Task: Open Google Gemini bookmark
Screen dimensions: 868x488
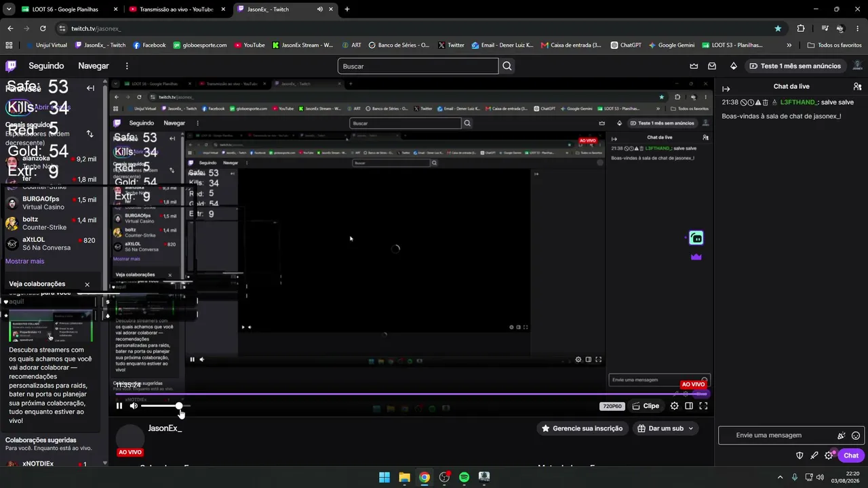Action: point(671,45)
